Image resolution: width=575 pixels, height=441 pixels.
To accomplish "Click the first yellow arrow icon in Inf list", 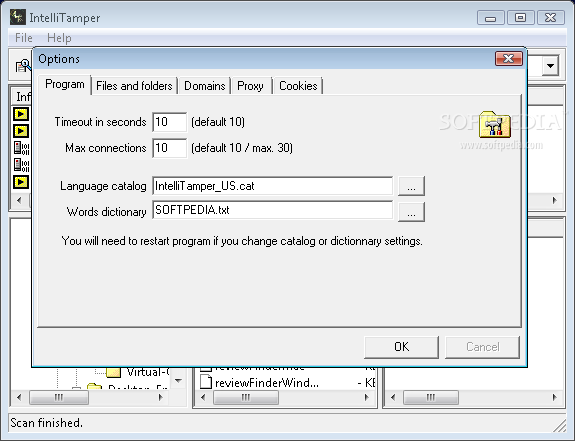I will pos(21,114).
